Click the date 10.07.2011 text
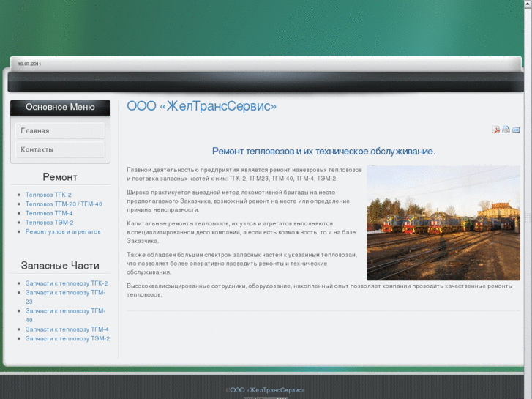The height and width of the screenshot is (399, 532). click(x=29, y=64)
